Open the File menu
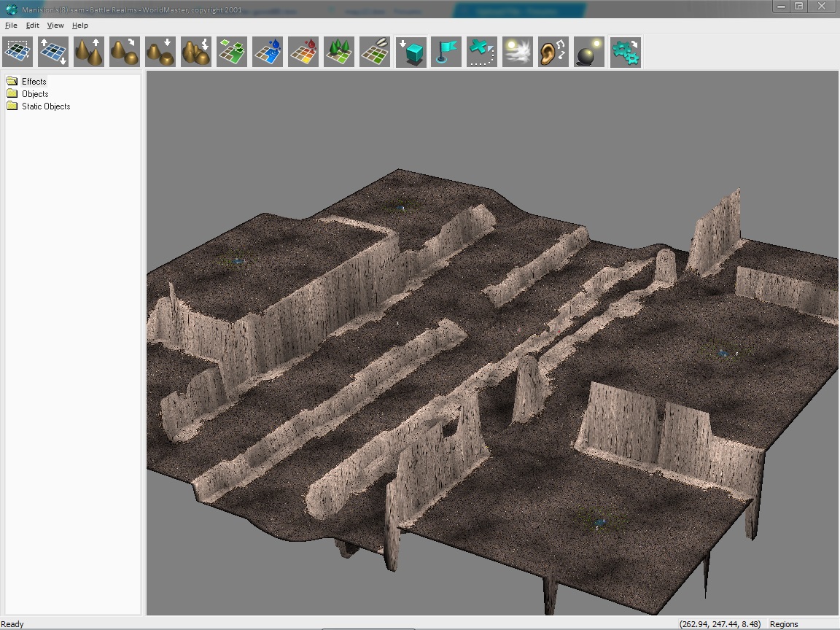This screenshot has width=840, height=630. 11,26
